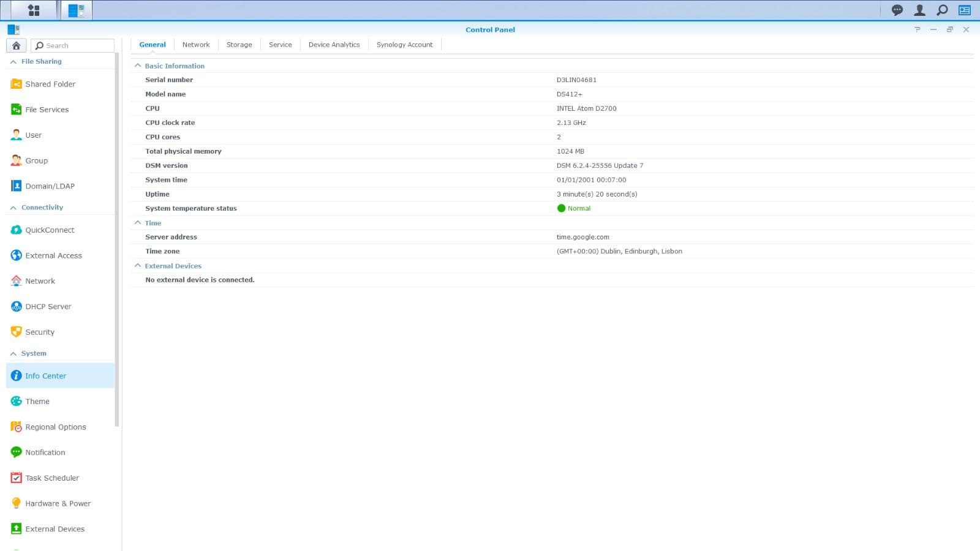Collapse the Basic Information section
Image resolution: width=980 pixels, height=551 pixels.
[137, 66]
